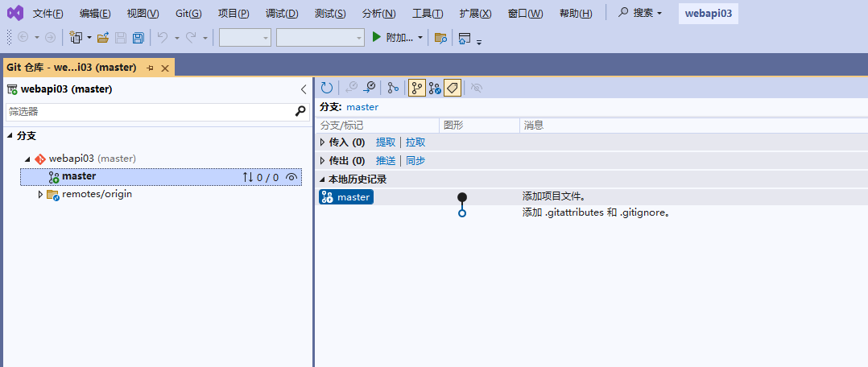Collapse the 本地历史记录 section
The width and height of the screenshot is (868, 367).
coord(323,179)
